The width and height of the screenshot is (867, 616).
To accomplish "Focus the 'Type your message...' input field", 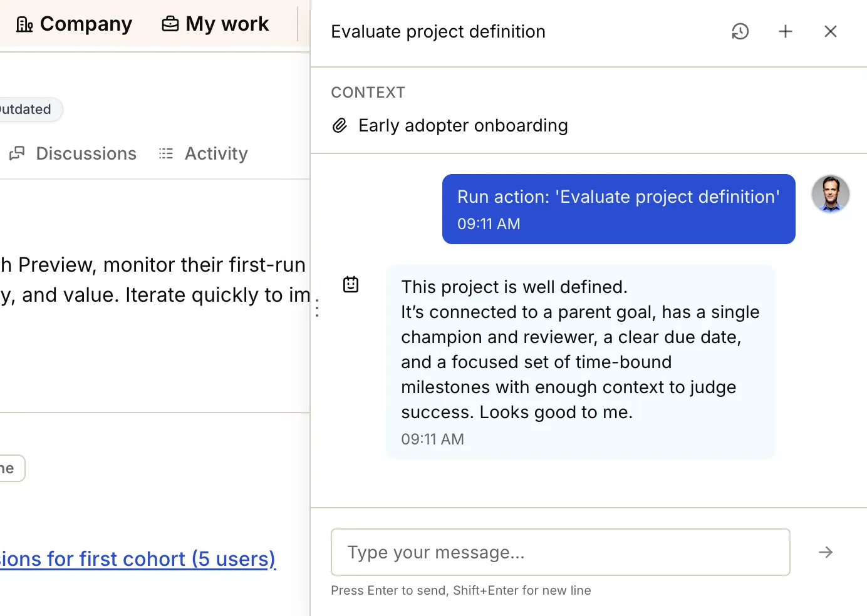I will click(560, 552).
